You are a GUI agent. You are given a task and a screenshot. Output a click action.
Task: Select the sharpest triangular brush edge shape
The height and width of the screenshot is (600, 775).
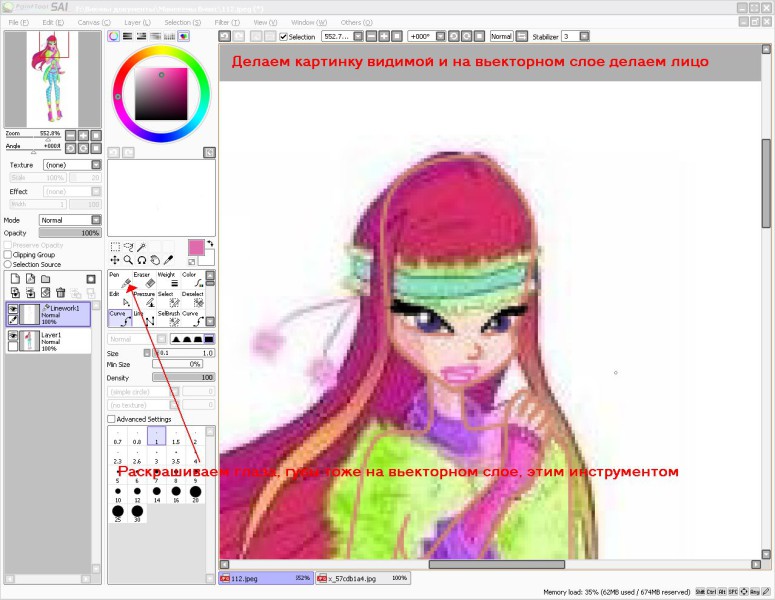tap(176, 339)
